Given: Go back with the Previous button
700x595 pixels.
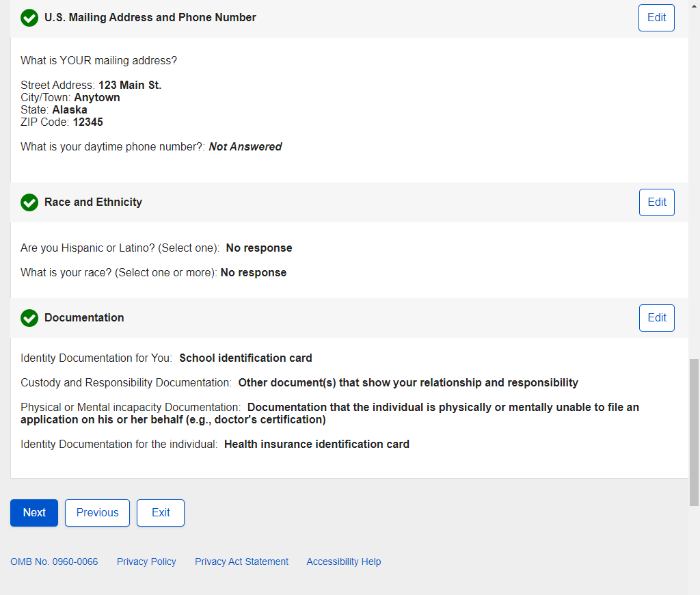Looking at the screenshot, I should click(97, 513).
